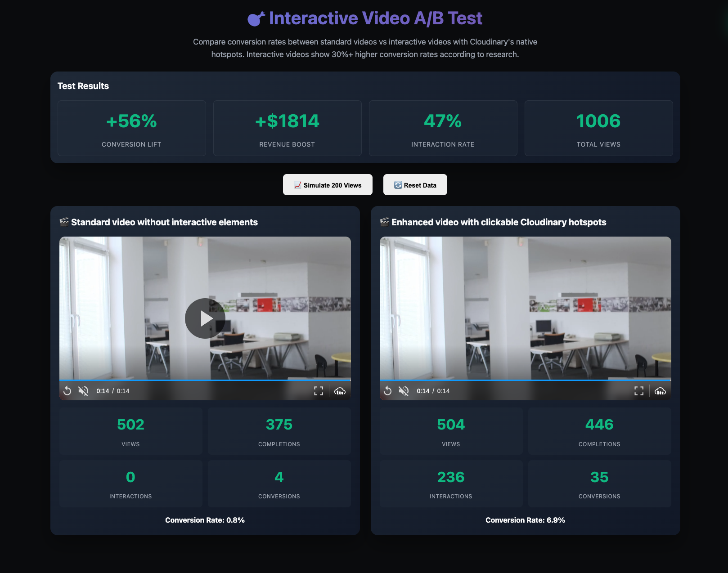Click the refresh icon on Reset Data
This screenshot has height=573, width=728.
[398, 184]
